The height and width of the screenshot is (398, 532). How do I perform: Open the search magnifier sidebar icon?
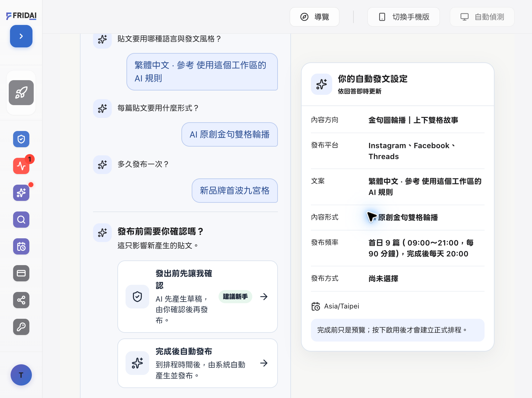pos(21,220)
